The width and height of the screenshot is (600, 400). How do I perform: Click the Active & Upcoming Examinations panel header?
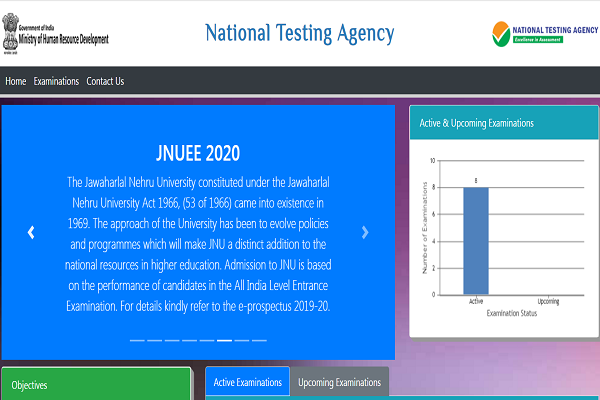tap(504, 123)
